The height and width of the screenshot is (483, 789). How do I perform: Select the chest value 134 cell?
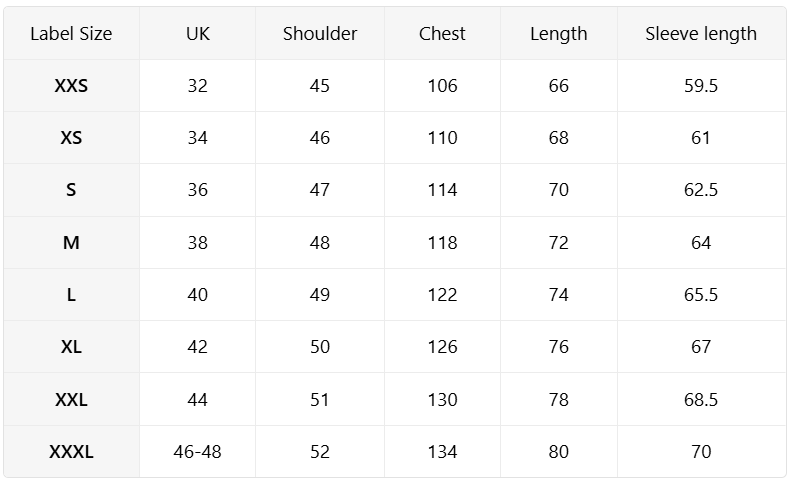click(x=442, y=452)
